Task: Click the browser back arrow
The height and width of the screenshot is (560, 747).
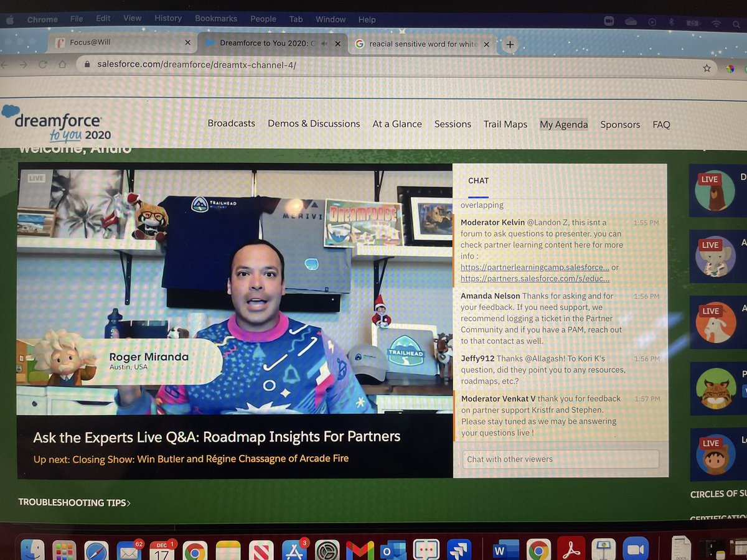Action: point(5,64)
